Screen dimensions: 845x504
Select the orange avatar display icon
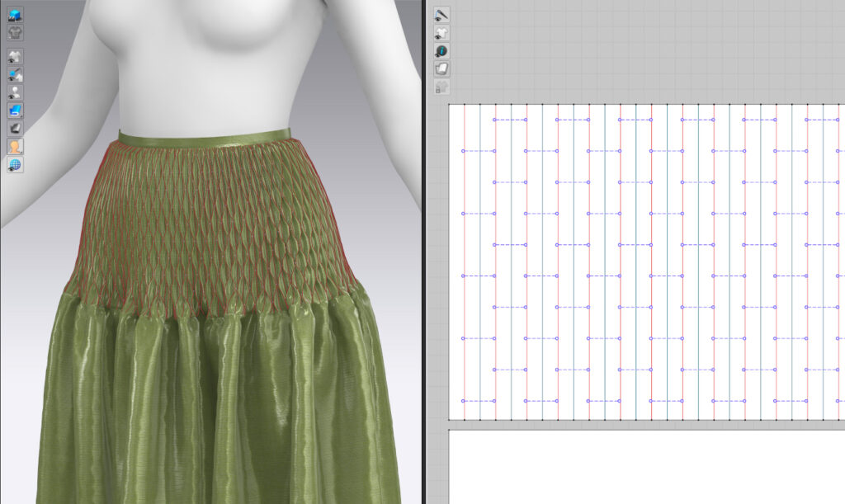tap(15, 145)
